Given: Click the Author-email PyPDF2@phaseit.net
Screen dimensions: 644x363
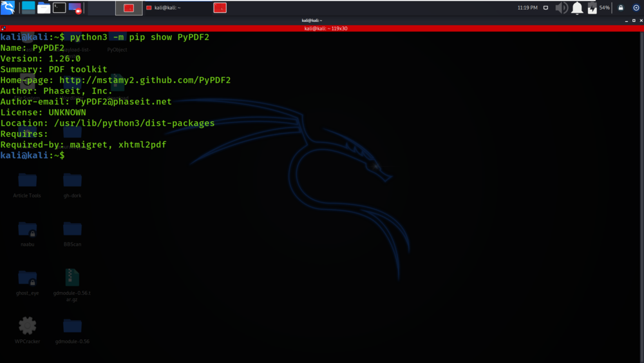Looking at the screenshot, I should pyautogui.click(x=124, y=101).
